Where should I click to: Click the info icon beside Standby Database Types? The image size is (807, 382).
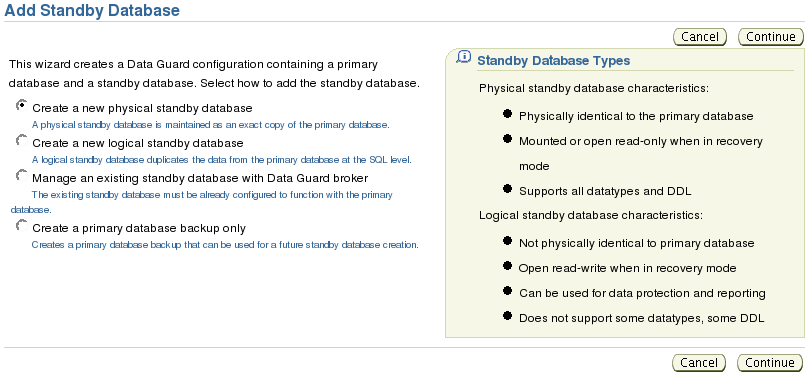[x=464, y=58]
